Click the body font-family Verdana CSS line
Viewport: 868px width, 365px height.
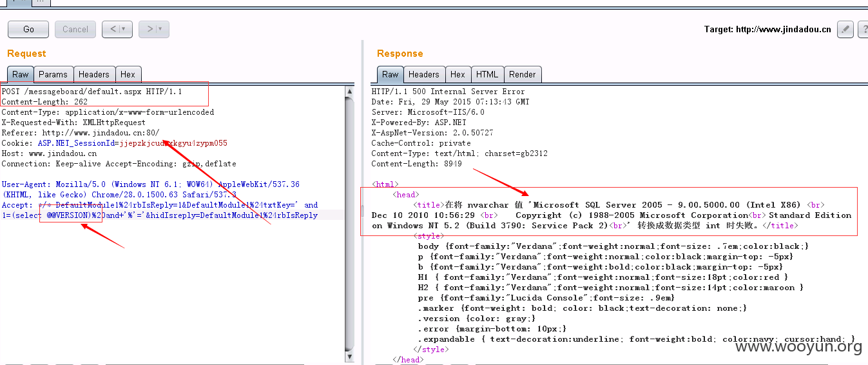(x=613, y=246)
